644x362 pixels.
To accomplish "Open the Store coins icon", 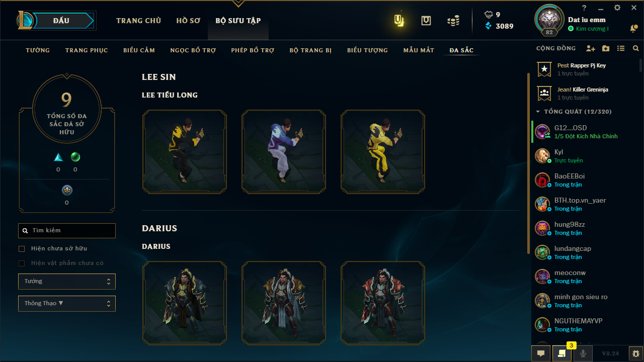I will click(x=453, y=21).
